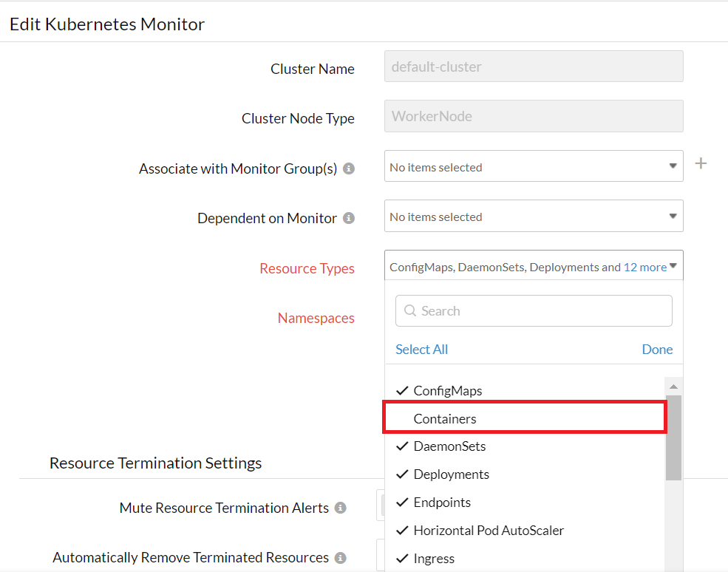This screenshot has width=728, height=572.
Task: Click the plus icon to add monitor group
Action: click(x=701, y=163)
